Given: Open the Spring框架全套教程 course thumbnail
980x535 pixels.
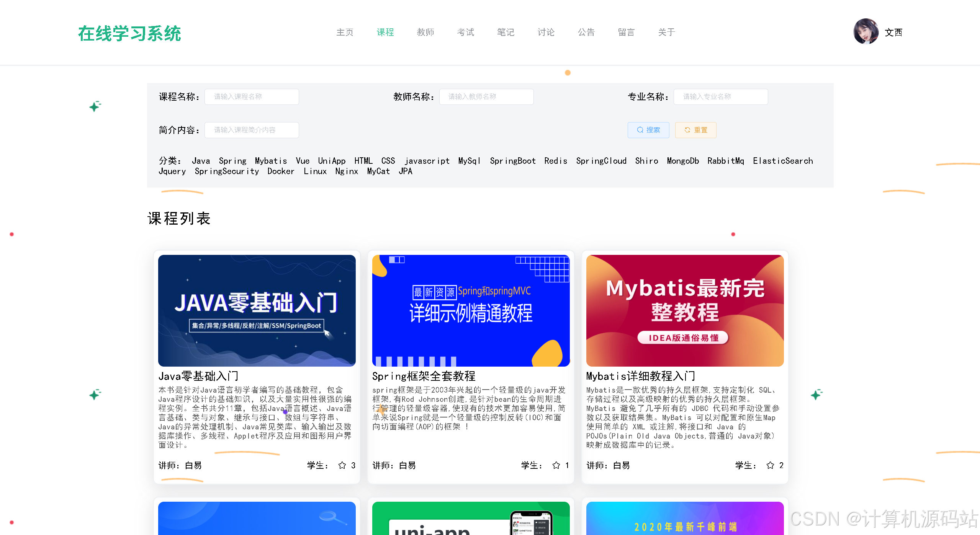Looking at the screenshot, I should click(471, 310).
